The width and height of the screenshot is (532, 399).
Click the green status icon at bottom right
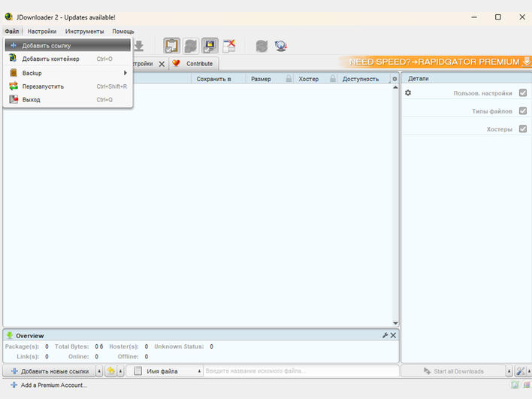click(x=515, y=385)
